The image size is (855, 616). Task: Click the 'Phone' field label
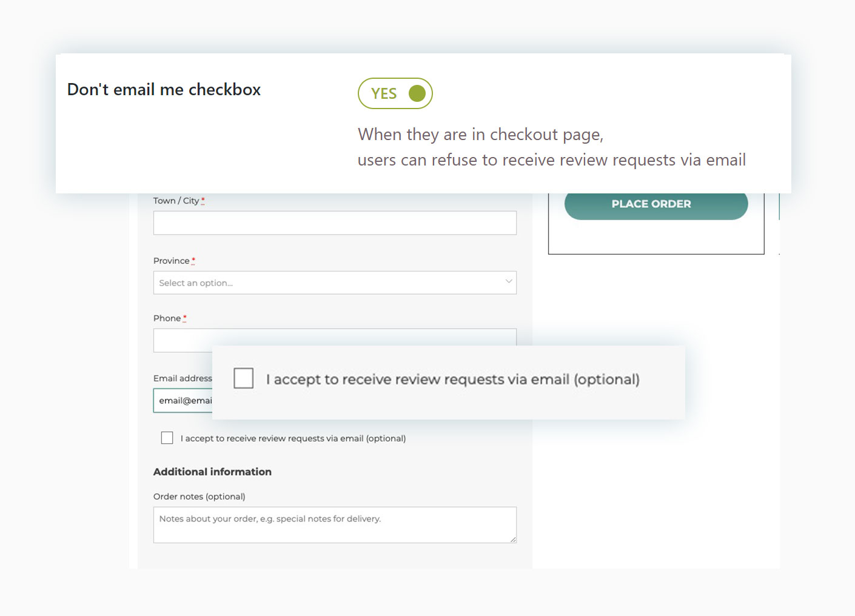point(167,318)
